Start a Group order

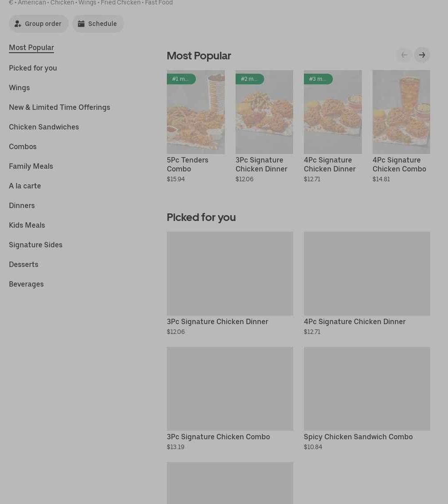click(38, 24)
